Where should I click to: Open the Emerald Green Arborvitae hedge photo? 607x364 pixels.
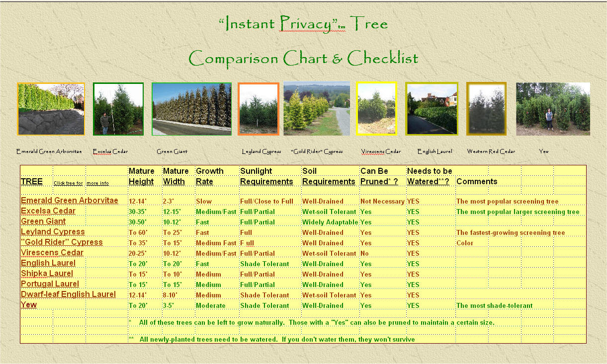51,109
